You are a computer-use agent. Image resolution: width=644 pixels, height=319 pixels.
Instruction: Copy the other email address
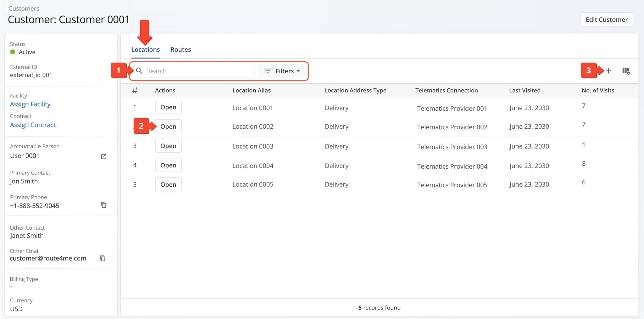pyautogui.click(x=103, y=258)
